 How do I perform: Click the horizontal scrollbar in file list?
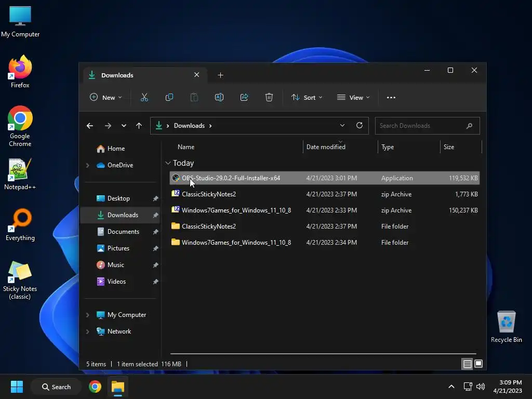click(323, 354)
